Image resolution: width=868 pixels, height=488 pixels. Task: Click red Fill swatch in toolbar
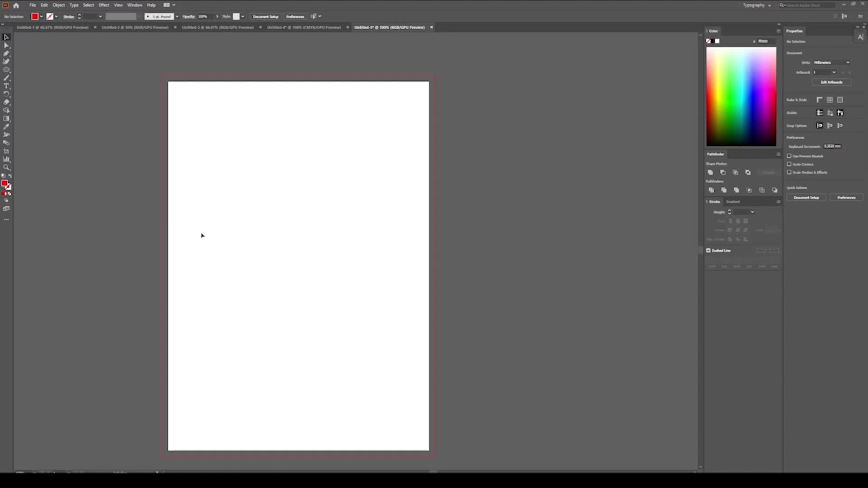5,183
